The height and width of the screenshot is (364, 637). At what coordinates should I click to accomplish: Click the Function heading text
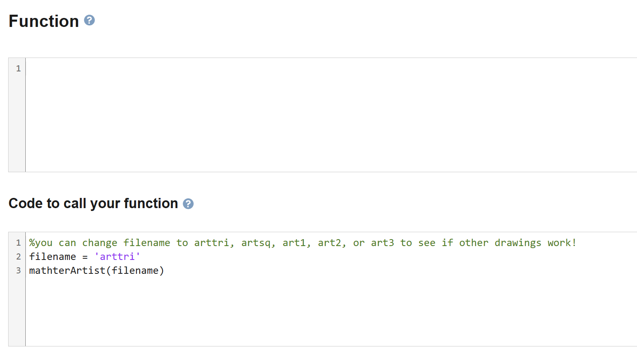[x=43, y=20]
